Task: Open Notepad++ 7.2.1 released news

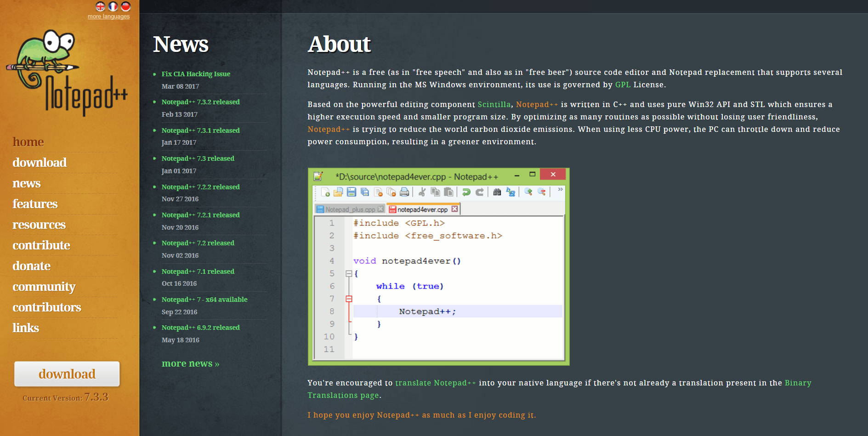Action: coord(201,215)
